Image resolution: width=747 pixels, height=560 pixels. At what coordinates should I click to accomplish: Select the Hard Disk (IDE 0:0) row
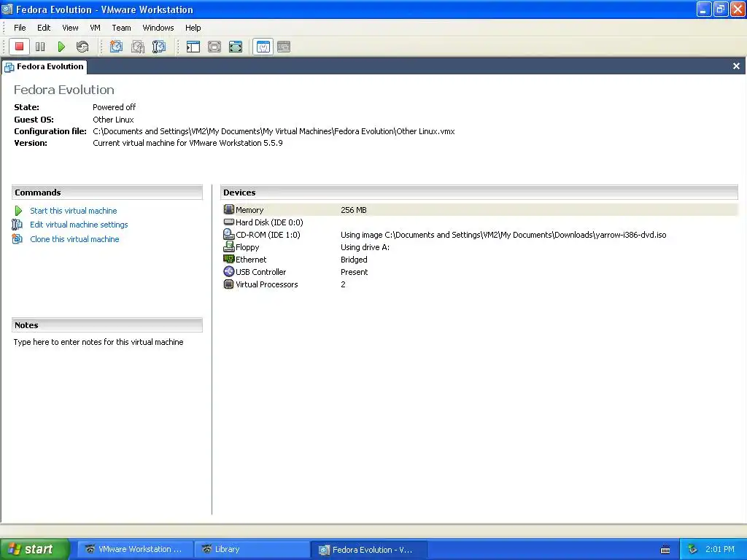pos(480,222)
